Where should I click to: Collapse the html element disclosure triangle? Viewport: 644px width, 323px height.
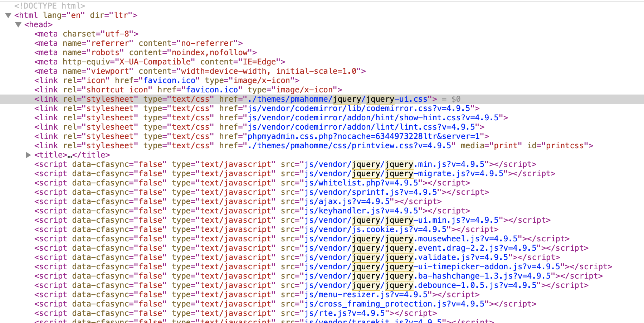8,15
